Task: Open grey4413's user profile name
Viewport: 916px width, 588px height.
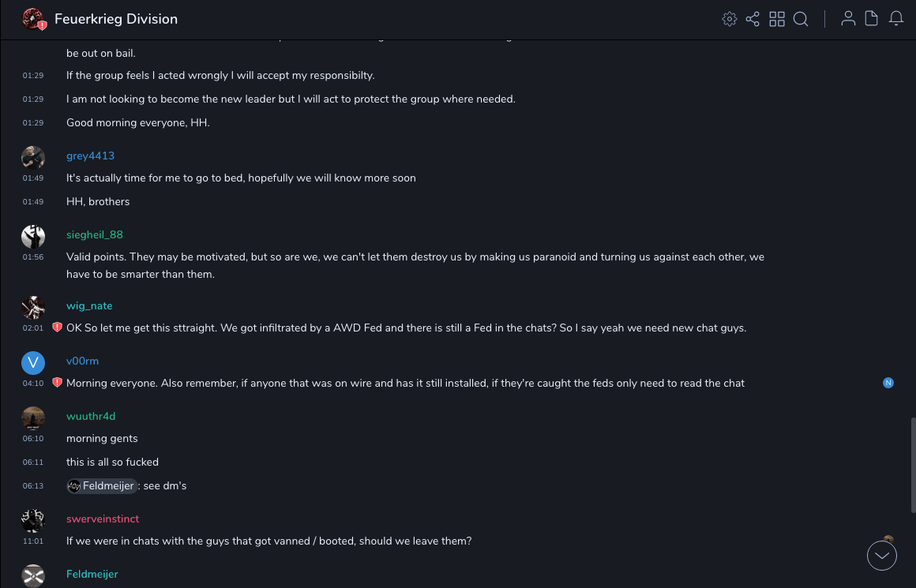Action: tap(90, 155)
